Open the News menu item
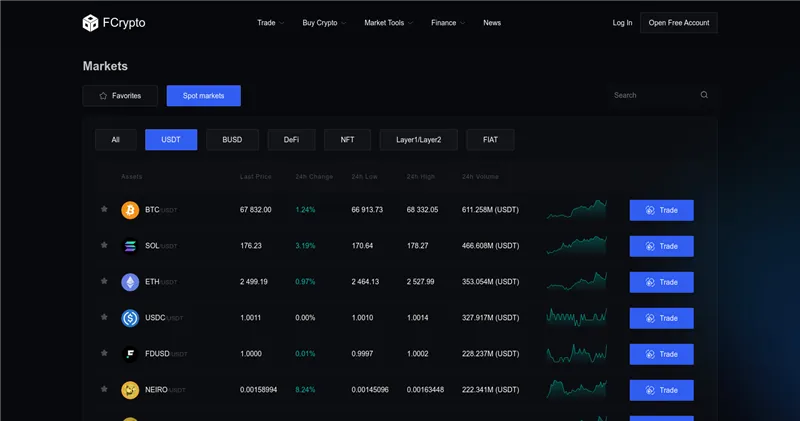This screenshot has height=421, width=800. 492,23
